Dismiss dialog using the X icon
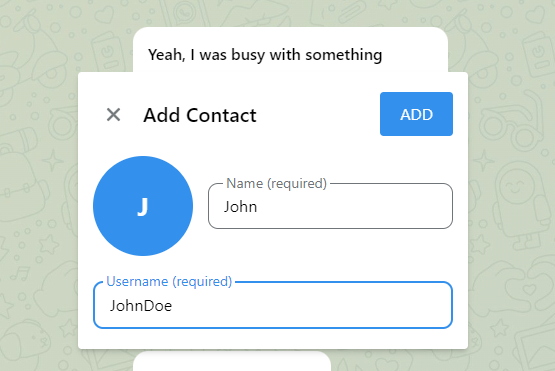 pyautogui.click(x=113, y=115)
